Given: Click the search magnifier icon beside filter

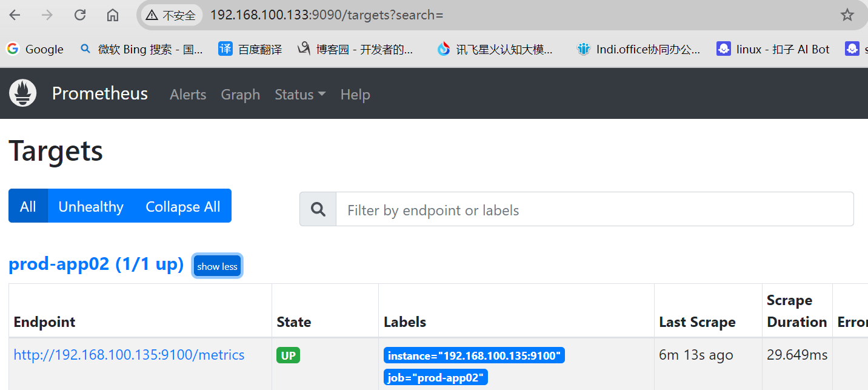Looking at the screenshot, I should 318,210.
